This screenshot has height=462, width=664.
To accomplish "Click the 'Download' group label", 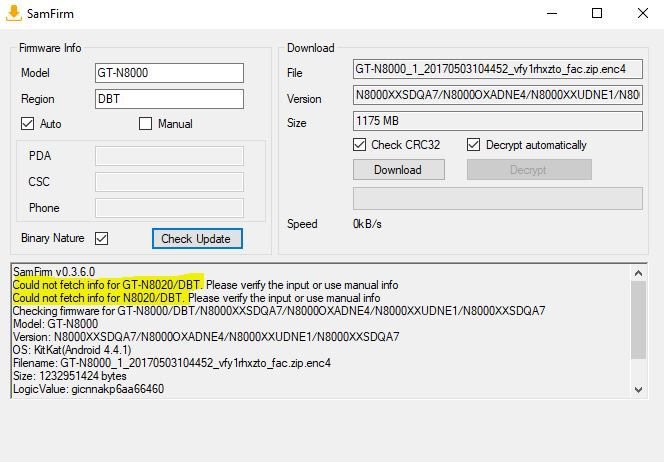I will pyautogui.click(x=310, y=48).
